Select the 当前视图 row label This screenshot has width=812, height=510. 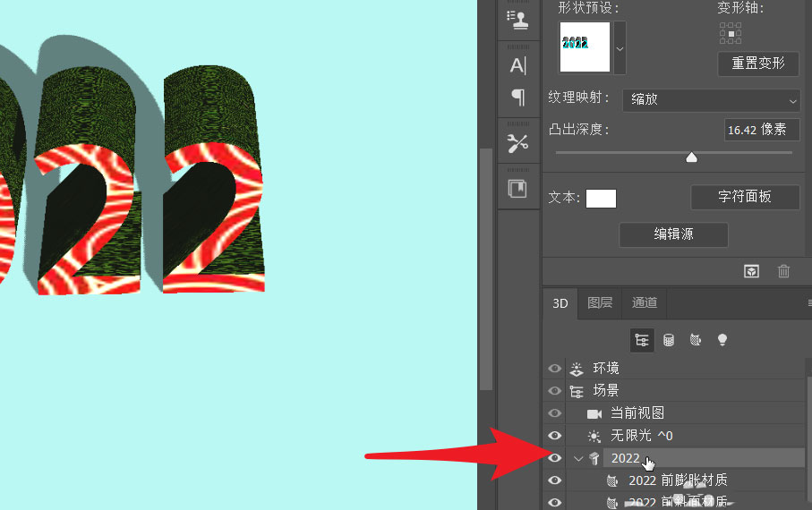[x=637, y=413]
